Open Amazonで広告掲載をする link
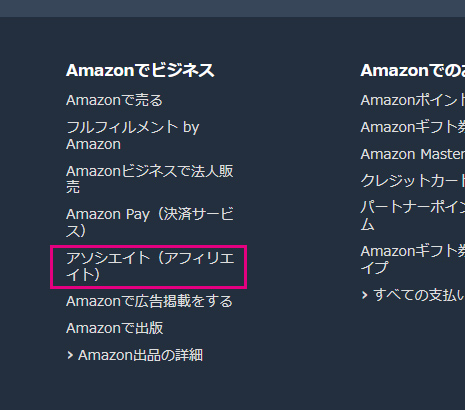 (149, 301)
